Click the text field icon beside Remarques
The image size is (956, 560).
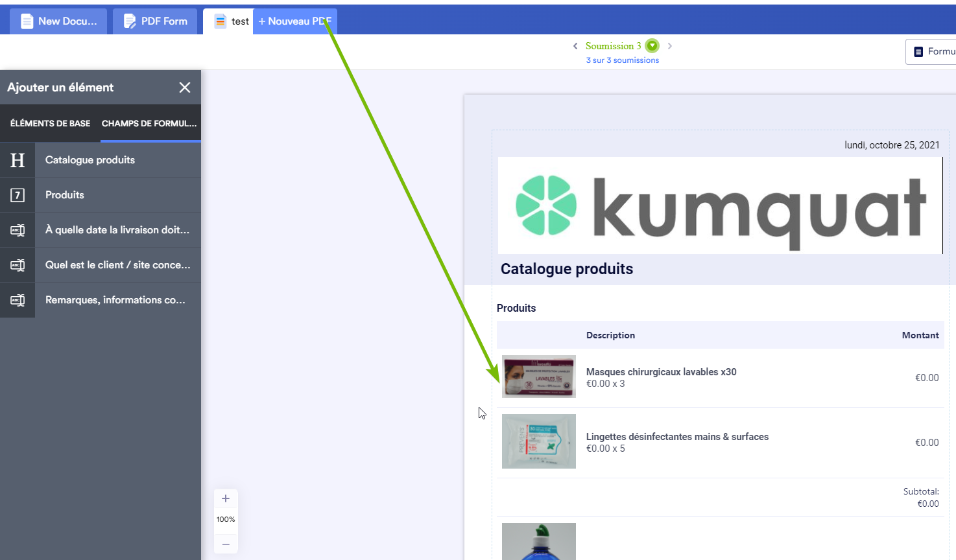pyautogui.click(x=18, y=300)
